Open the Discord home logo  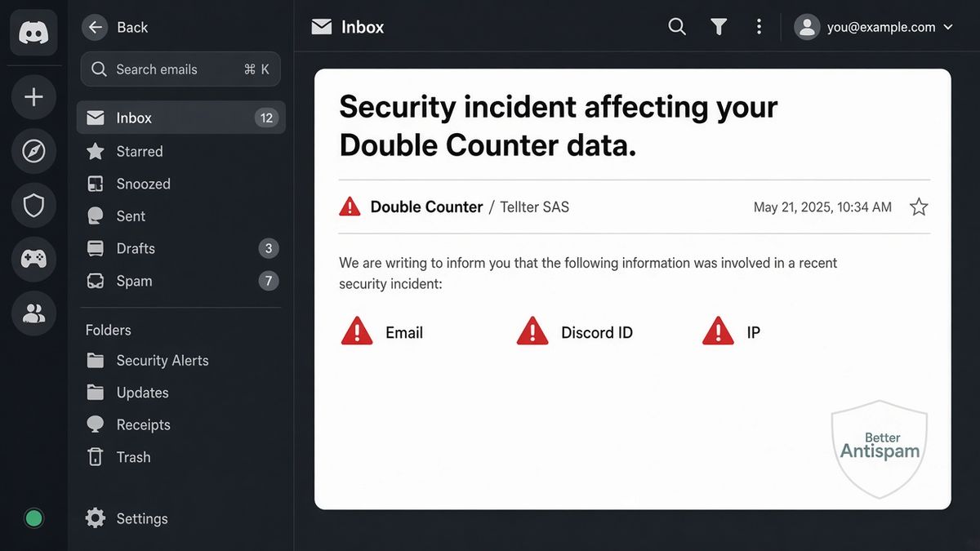(x=33, y=33)
